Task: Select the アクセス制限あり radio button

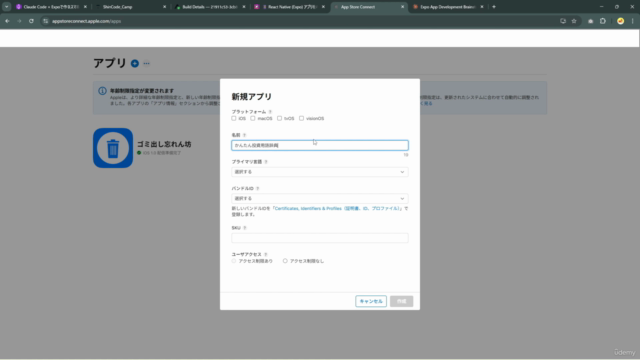Action: point(234,261)
